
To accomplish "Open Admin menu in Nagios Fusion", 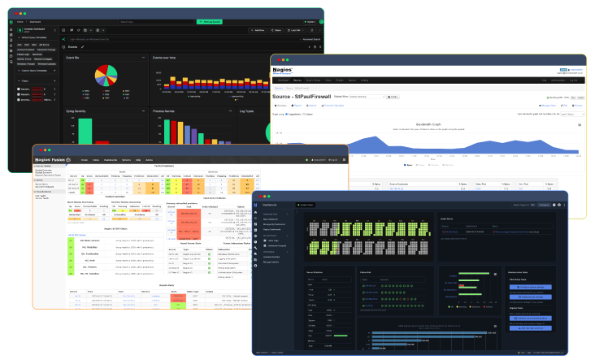I will click(x=149, y=160).
